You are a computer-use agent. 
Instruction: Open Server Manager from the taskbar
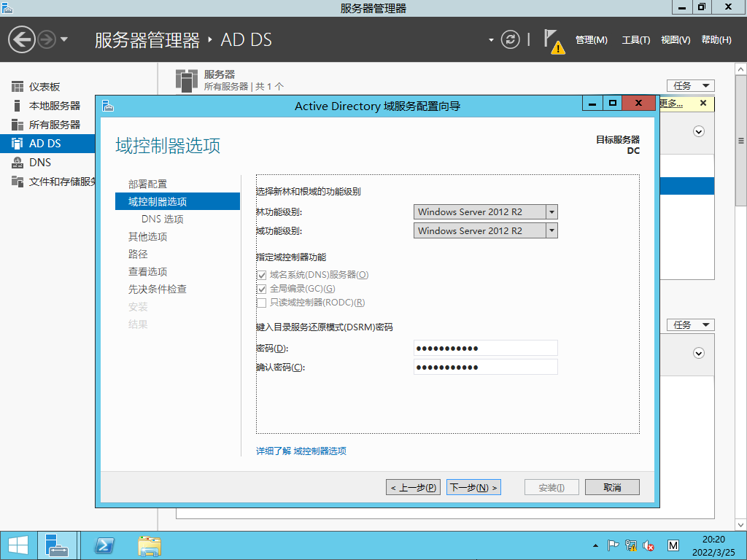57,545
